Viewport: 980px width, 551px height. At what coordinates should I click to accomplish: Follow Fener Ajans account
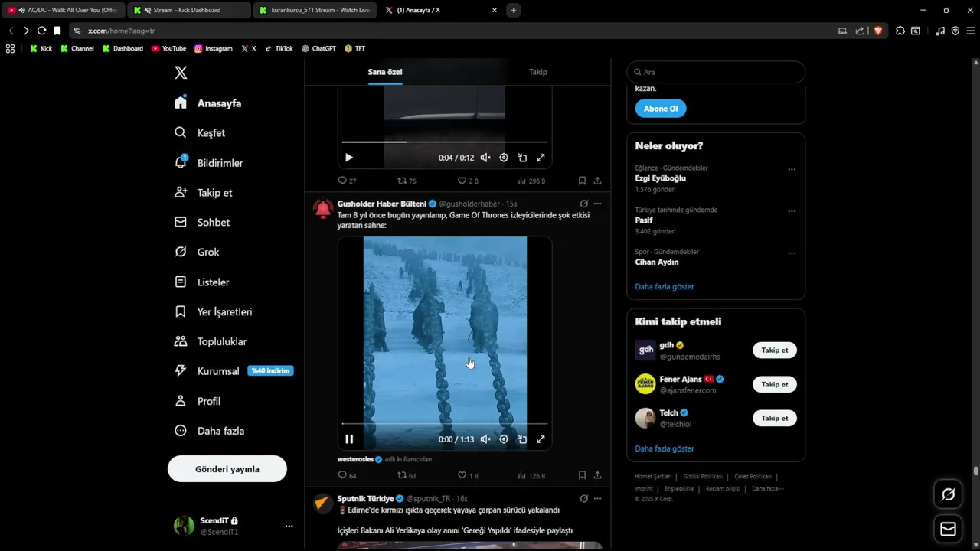775,384
